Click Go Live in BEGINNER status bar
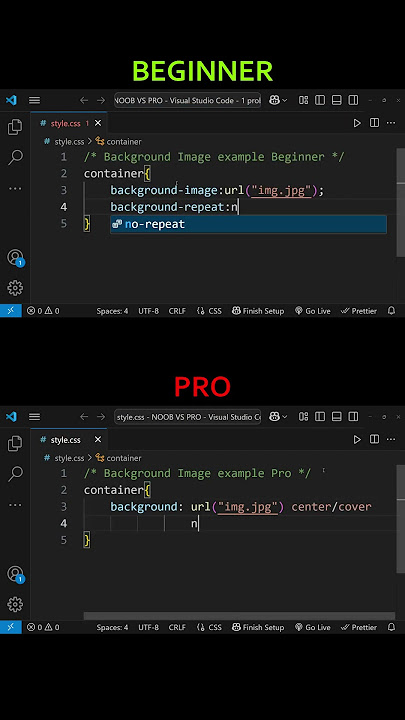This screenshot has height=720, width=405. [x=313, y=311]
